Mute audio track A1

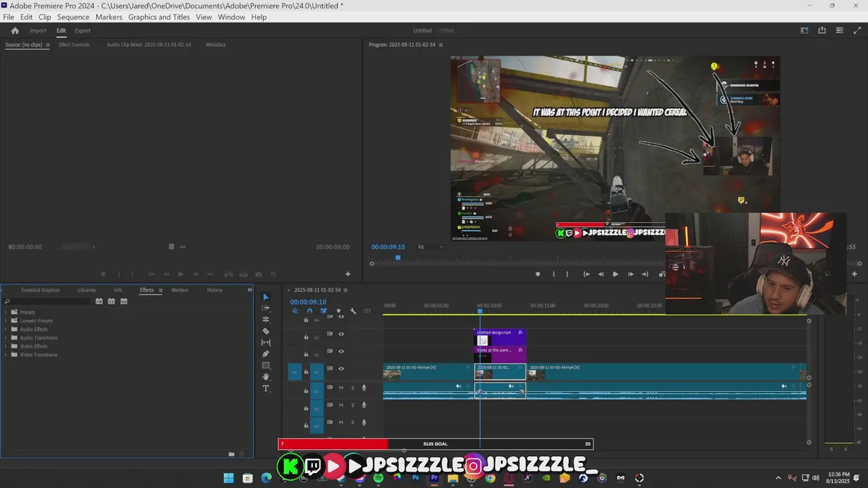(341, 388)
